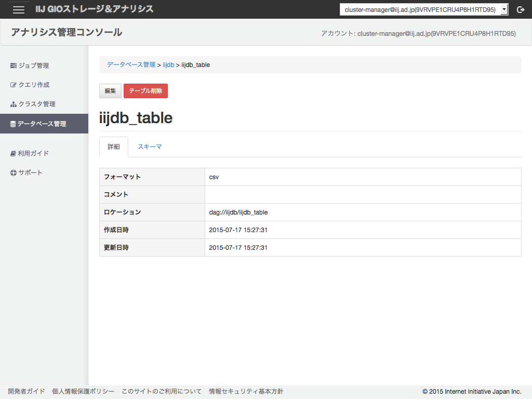The height and width of the screenshot is (401, 532).
Task: Click the フォーマット row label
Action: 122,177
